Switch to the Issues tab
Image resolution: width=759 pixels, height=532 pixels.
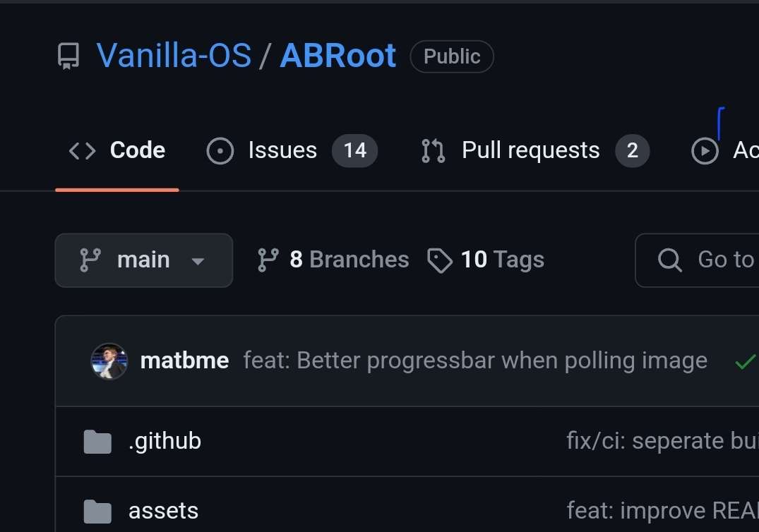[282, 150]
